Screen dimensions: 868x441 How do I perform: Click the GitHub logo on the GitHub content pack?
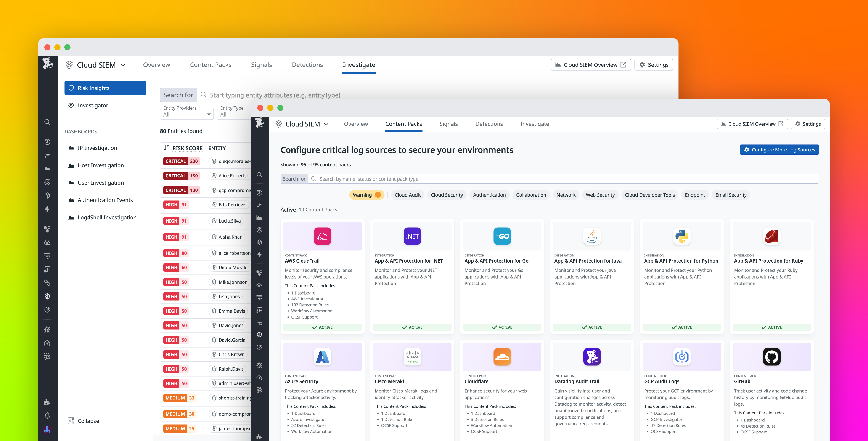(771, 357)
